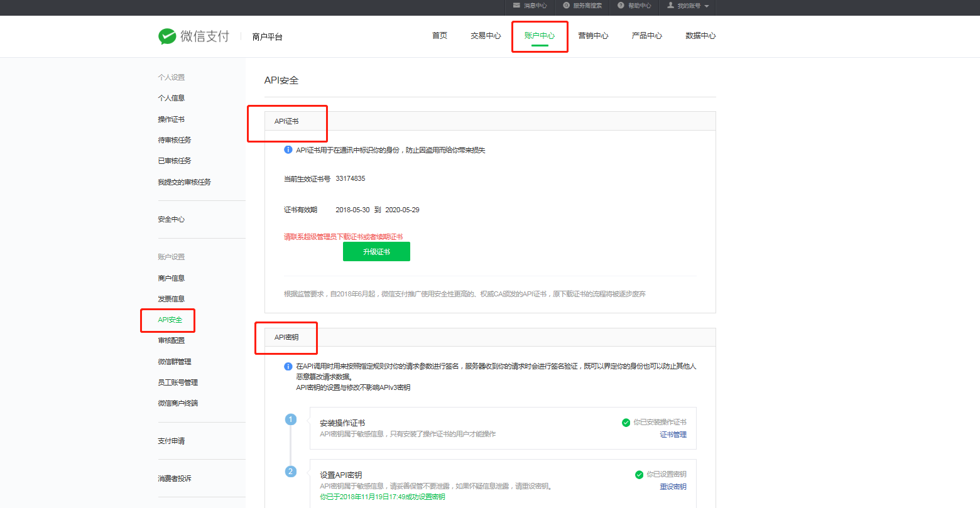
Task: Open 支付申请 in the sidebar
Action: (171, 441)
